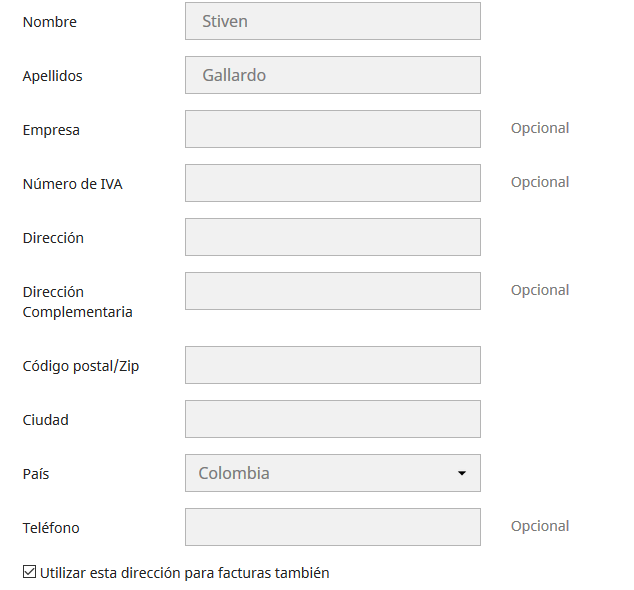Image resolution: width=634 pixels, height=590 pixels.
Task: Click the 'Apellidos' label text
Action: click(53, 76)
